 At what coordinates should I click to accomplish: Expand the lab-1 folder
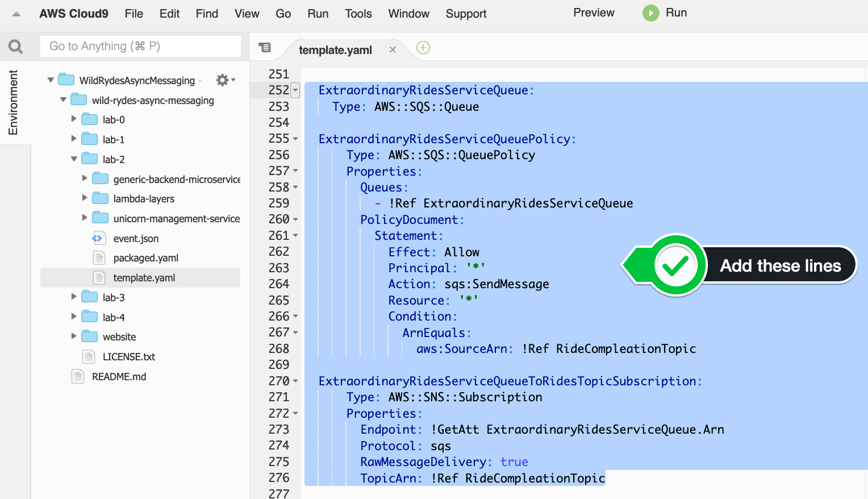(73, 139)
